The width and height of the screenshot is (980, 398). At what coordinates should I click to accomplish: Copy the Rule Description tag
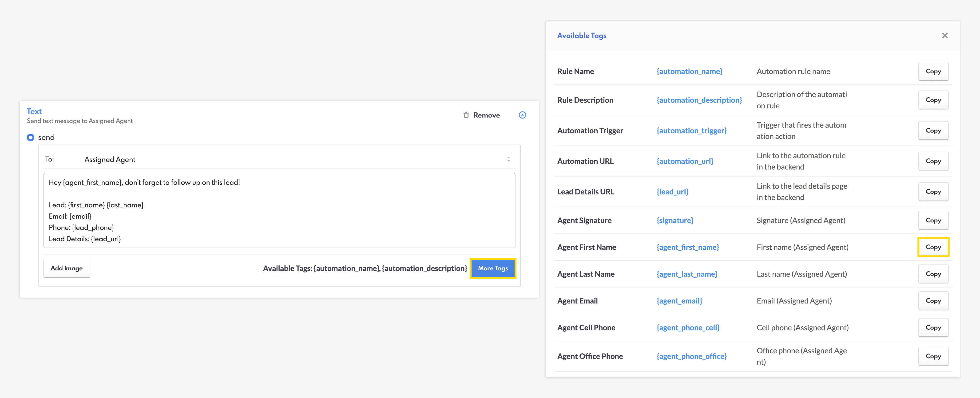[x=933, y=100]
